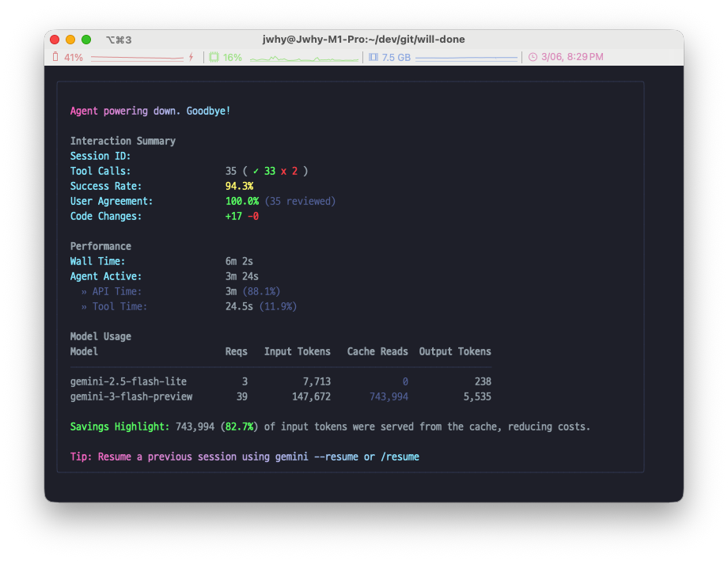
Task: Click the battery 41% reading
Action: point(74,58)
